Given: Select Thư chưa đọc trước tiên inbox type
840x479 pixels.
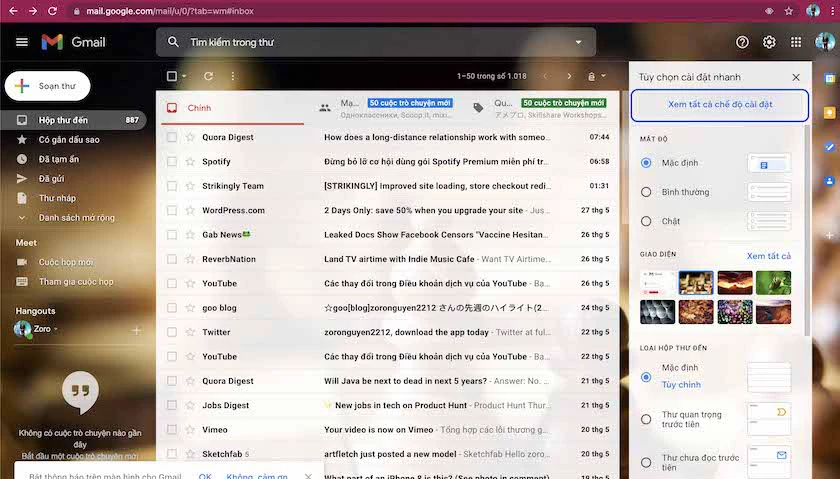Looking at the screenshot, I should click(646, 462).
